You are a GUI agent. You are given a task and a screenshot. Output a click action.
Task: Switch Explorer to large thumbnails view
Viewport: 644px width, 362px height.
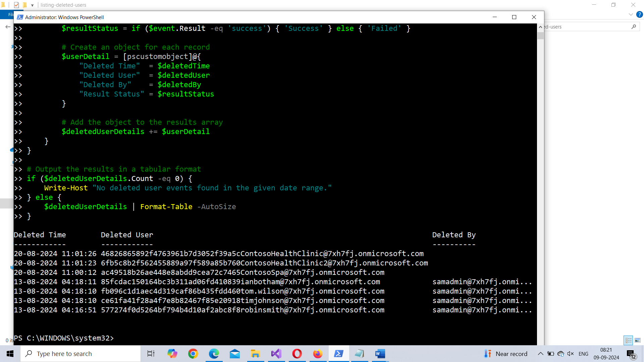(x=638, y=340)
